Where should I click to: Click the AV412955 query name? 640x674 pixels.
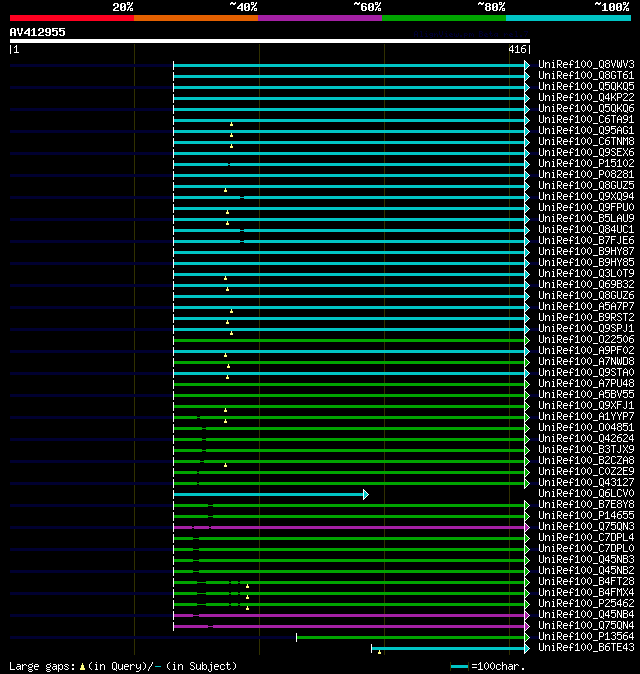pos(37,32)
